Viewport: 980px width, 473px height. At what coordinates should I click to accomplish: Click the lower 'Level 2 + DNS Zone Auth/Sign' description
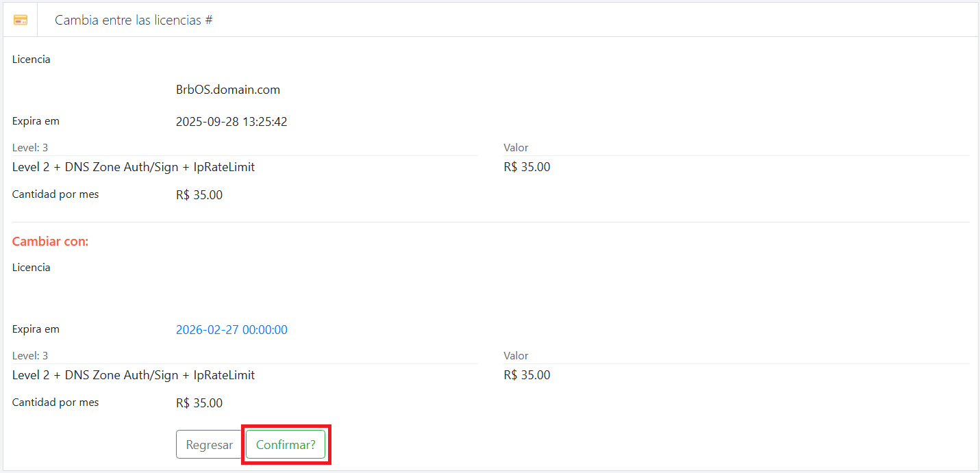[134, 375]
